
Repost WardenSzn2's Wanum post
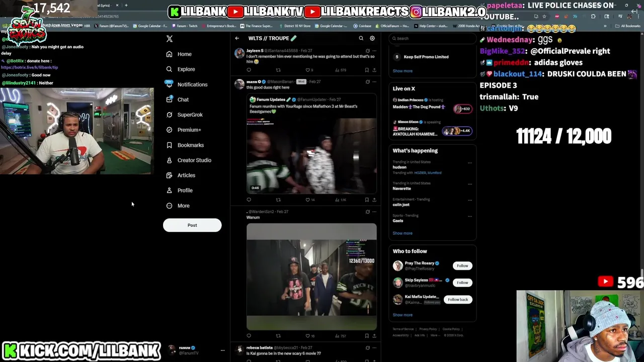click(x=278, y=336)
